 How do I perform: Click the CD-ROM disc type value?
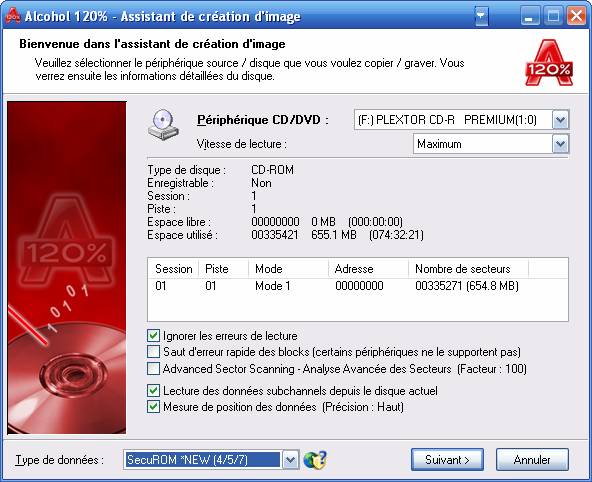[x=272, y=170]
